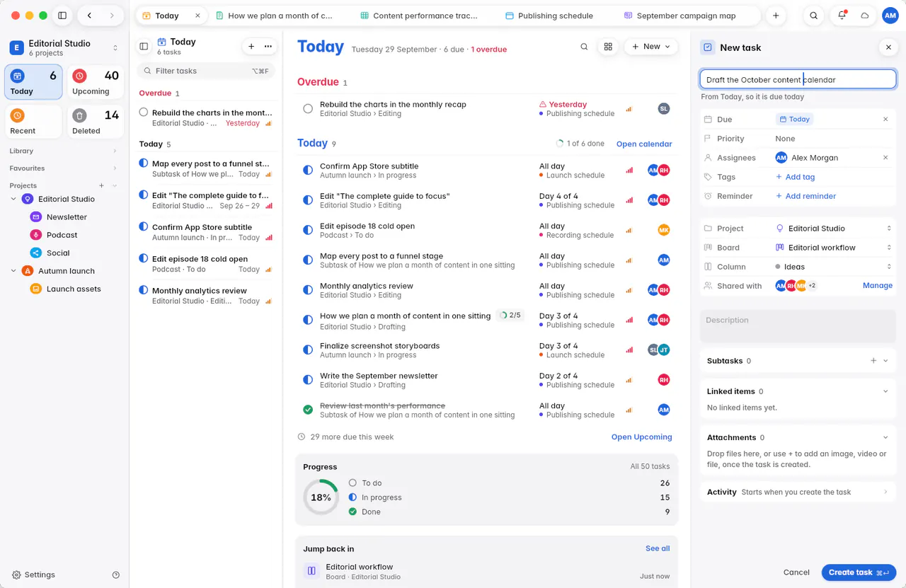Cancel the new task
Image resolution: width=906 pixels, height=588 pixels.
coord(796,572)
